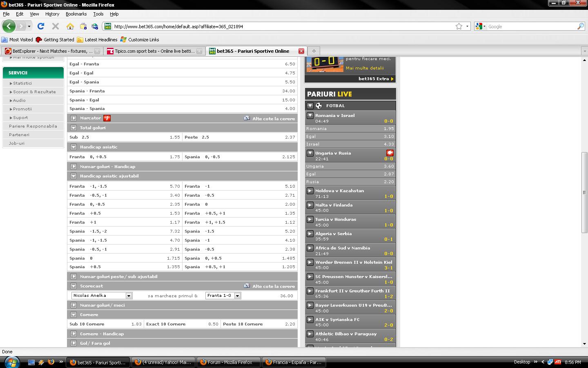Screen dimensions: 588x368
Task: Collapse the Handicap asiatic section
Action: pyautogui.click(x=73, y=147)
